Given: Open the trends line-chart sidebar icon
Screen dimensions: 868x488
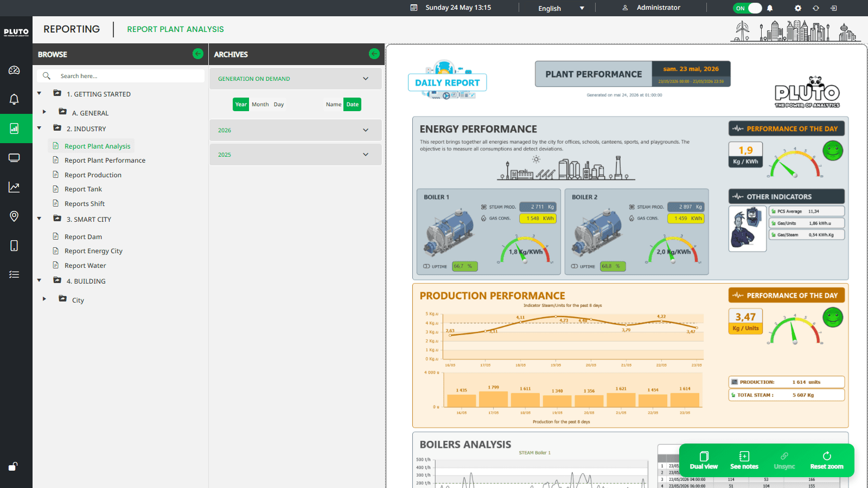Looking at the screenshot, I should point(14,187).
